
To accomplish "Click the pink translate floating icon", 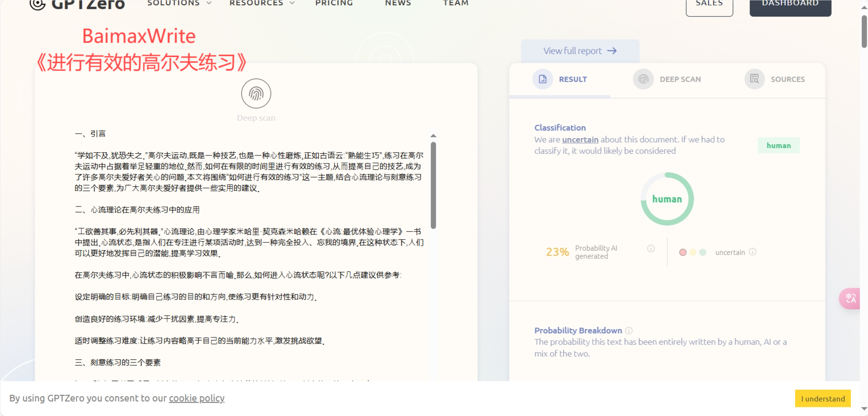I will (850, 299).
